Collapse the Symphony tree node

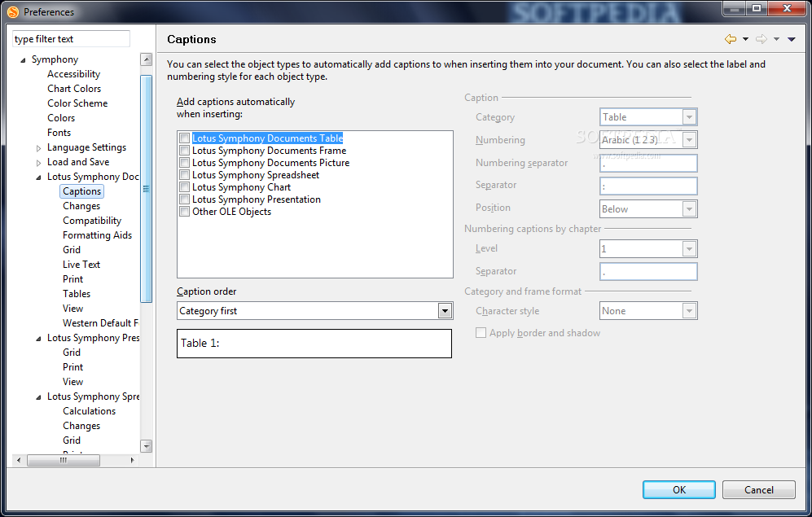(23, 60)
